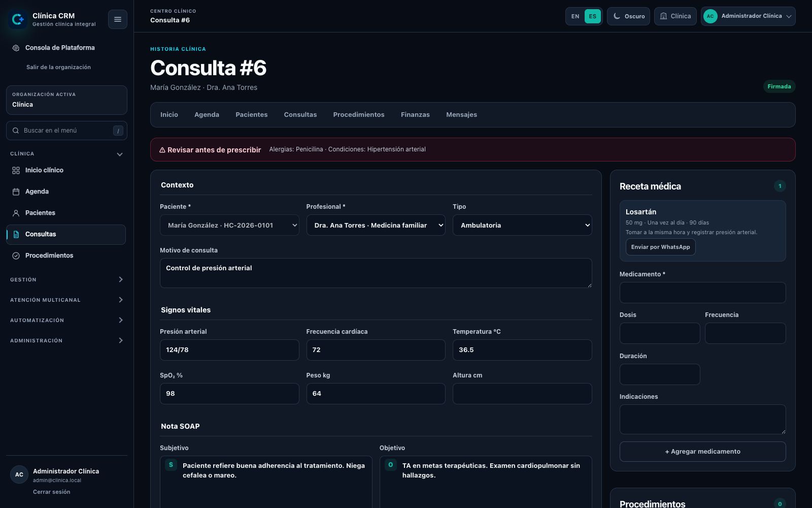Image resolution: width=812 pixels, height=508 pixels.
Task: Click the building icon beside Clínica in header
Action: point(663,16)
